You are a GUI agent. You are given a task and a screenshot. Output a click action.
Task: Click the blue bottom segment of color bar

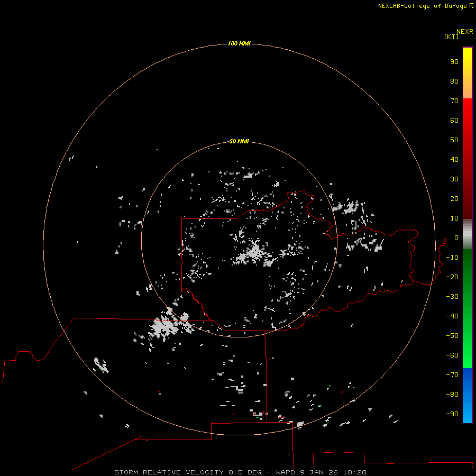tap(467, 396)
